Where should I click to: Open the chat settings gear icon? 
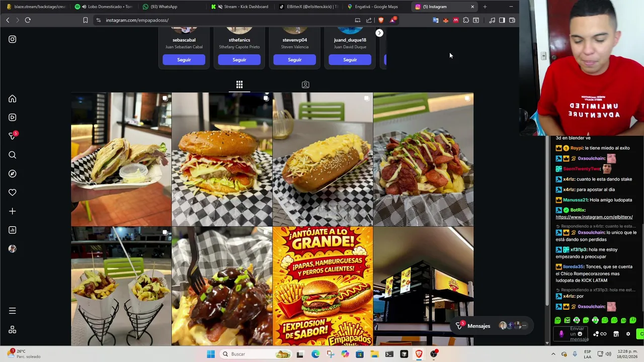pyautogui.click(x=628, y=334)
